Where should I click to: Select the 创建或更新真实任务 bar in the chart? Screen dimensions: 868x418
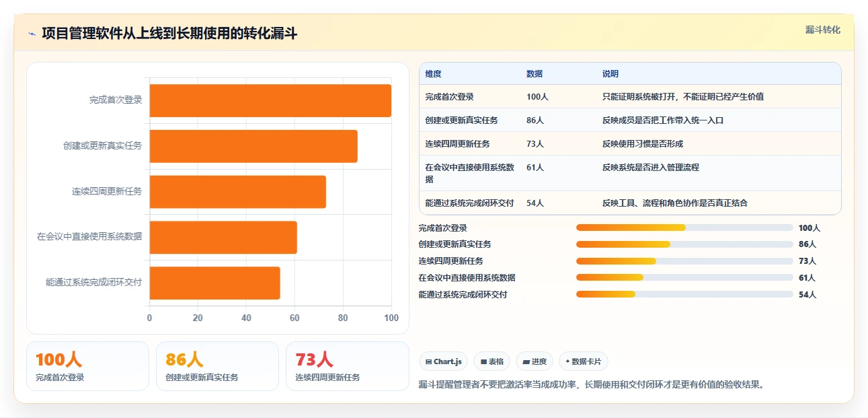(x=253, y=146)
